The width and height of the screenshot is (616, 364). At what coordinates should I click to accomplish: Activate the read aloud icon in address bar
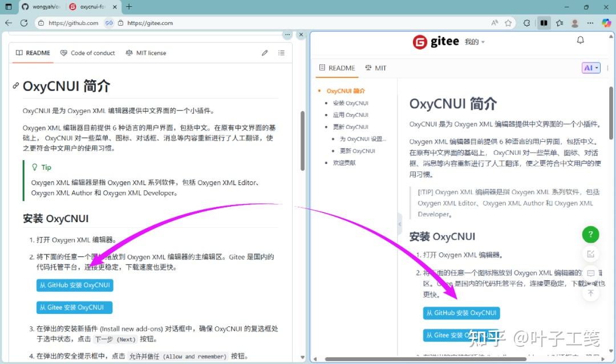coord(495,23)
